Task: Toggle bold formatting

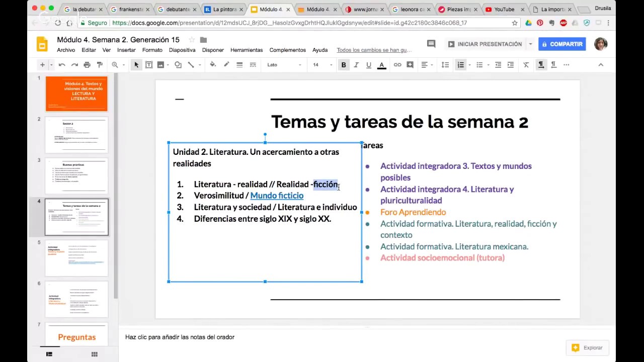Action: (344, 65)
